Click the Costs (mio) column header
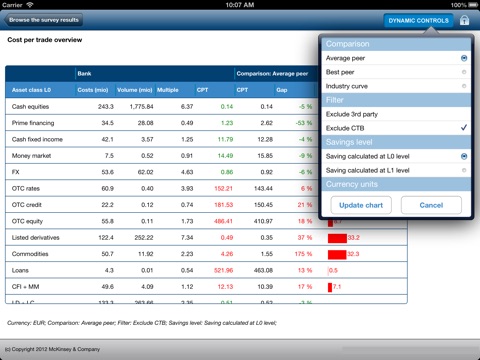Image resolution: width=480 pixels, height=360 pixels. pyautogui.click(x=93, y=90)
